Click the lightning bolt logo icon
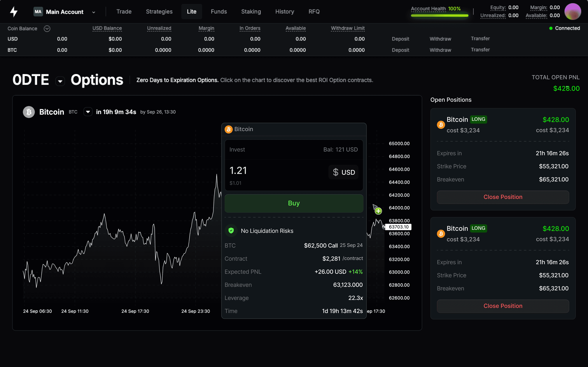The height and width of the screenshot is (367, 588). 14,11
